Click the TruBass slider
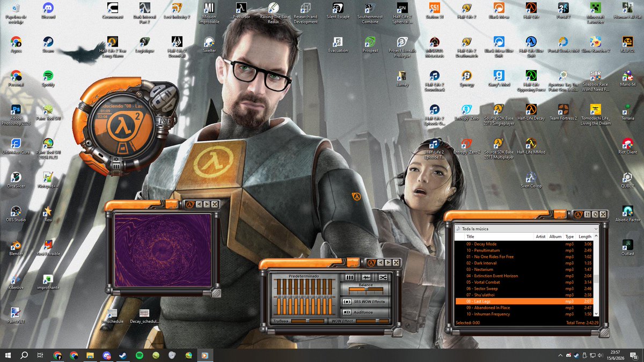Viewport: 644px width, 362px height. (308, 321)
